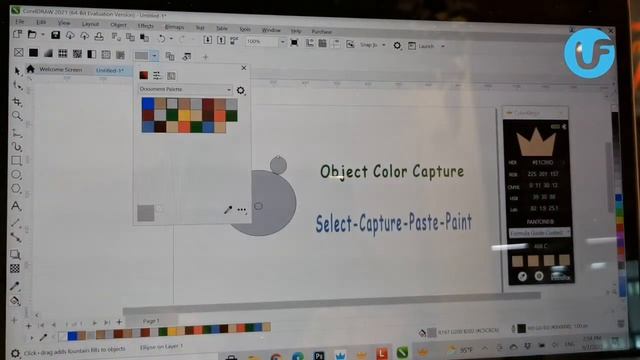640x360 pixels.
Task: Select the Parallel Dimension tool
Action: [x=16, y=223]
